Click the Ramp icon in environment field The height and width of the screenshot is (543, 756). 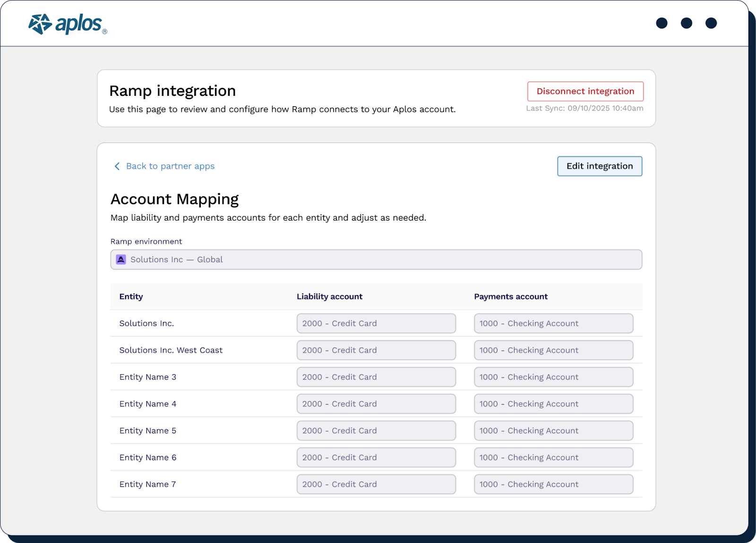pos(121,260)
